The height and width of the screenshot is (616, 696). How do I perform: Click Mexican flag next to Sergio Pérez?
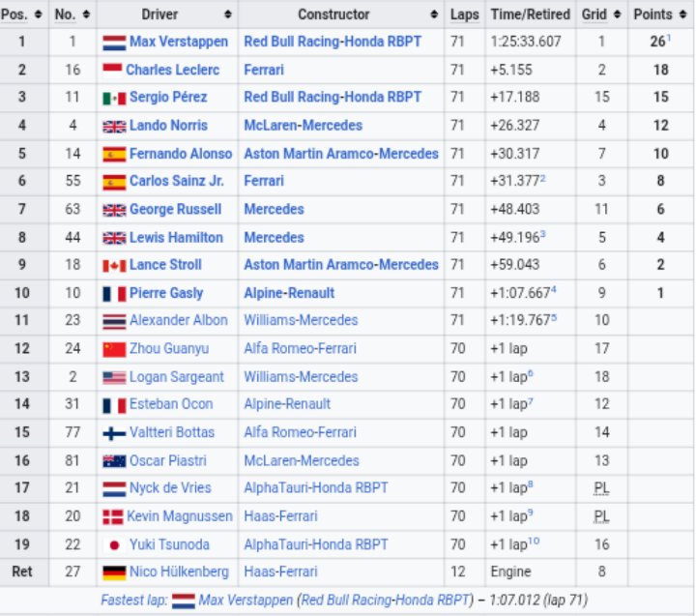(114, 98)
